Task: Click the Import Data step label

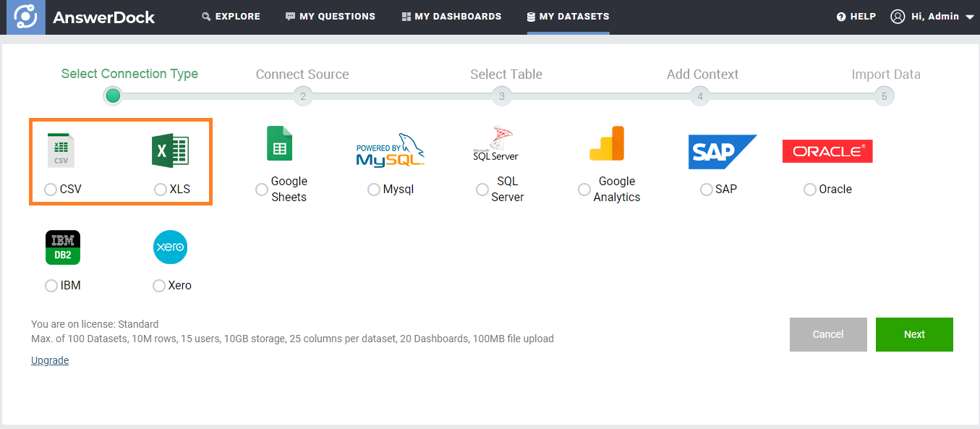Action: (886, 75)
